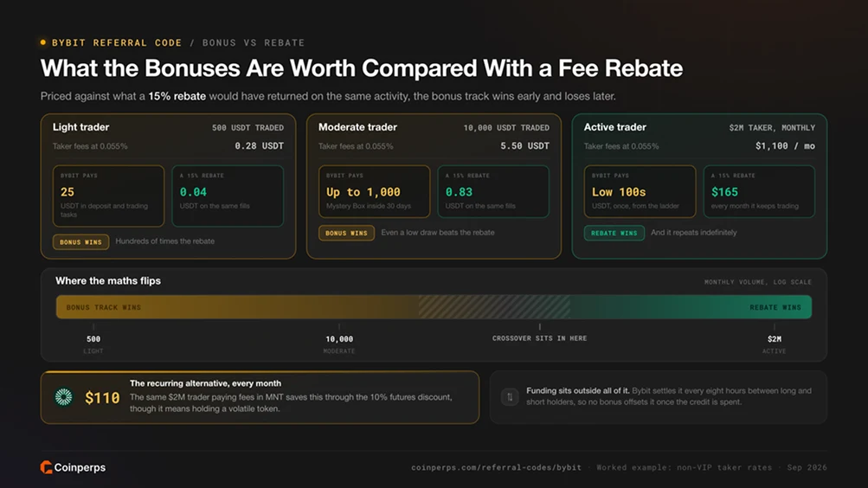This screenshot has height=488, width=868.
Task: Click the funding swap arrows icon
Action: 510,396
